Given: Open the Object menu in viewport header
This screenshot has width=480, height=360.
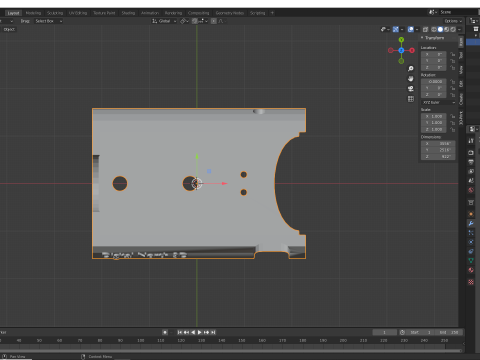Looking at the screenshot, I should pyautogui.click(x=9, y=29).
